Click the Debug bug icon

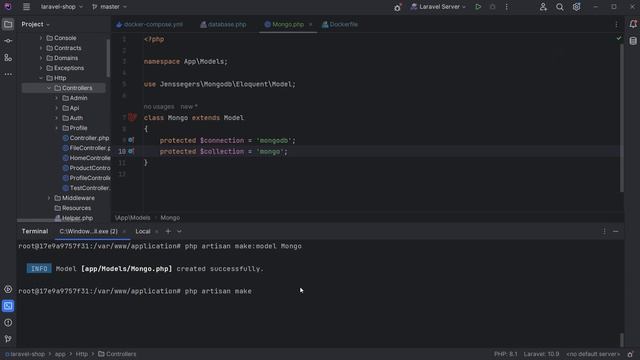click(493, 7)
